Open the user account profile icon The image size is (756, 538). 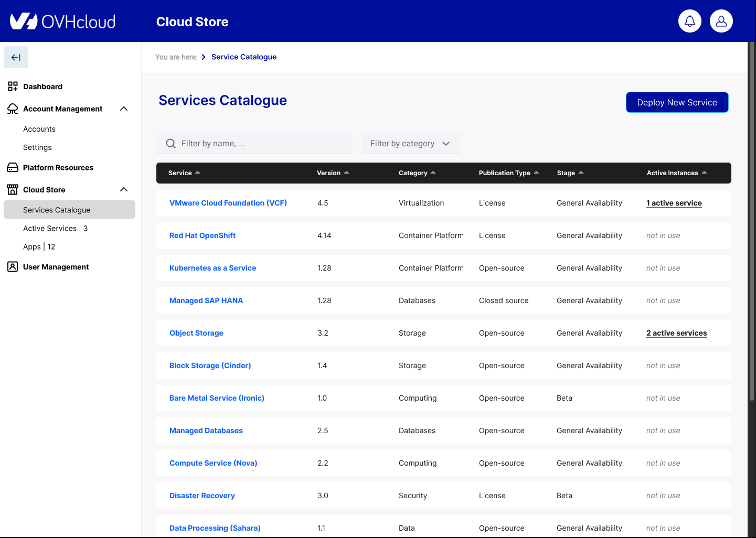click(721, 21)
